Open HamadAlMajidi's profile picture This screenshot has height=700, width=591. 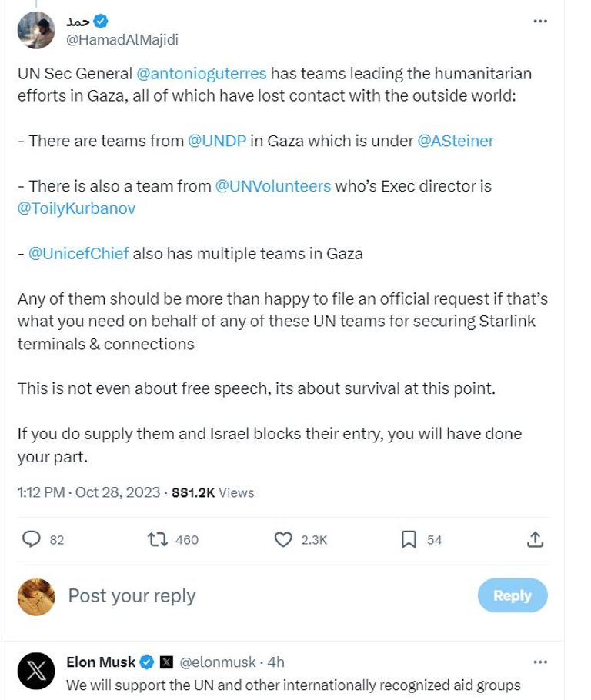click(x=36, y=30)
